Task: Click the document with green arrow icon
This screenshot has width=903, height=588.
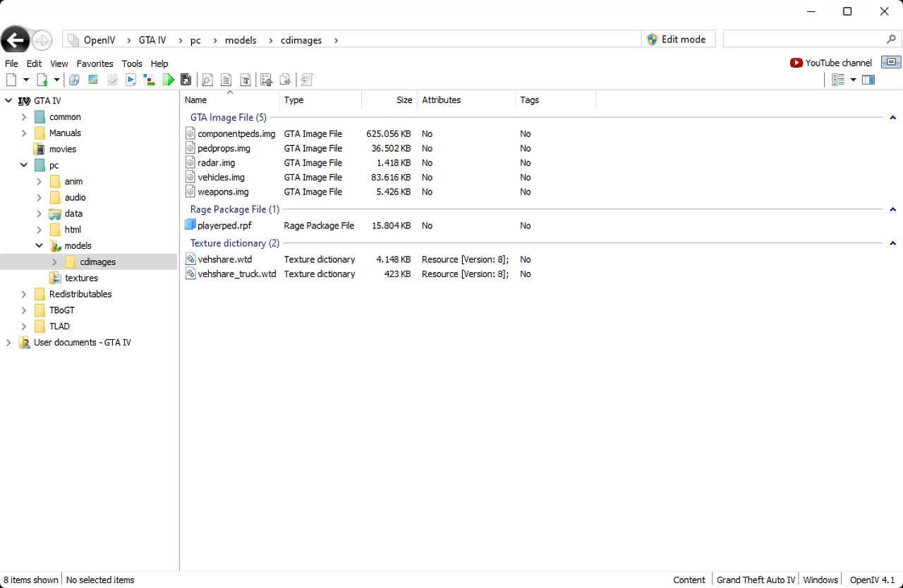Action: click(42, 80)
